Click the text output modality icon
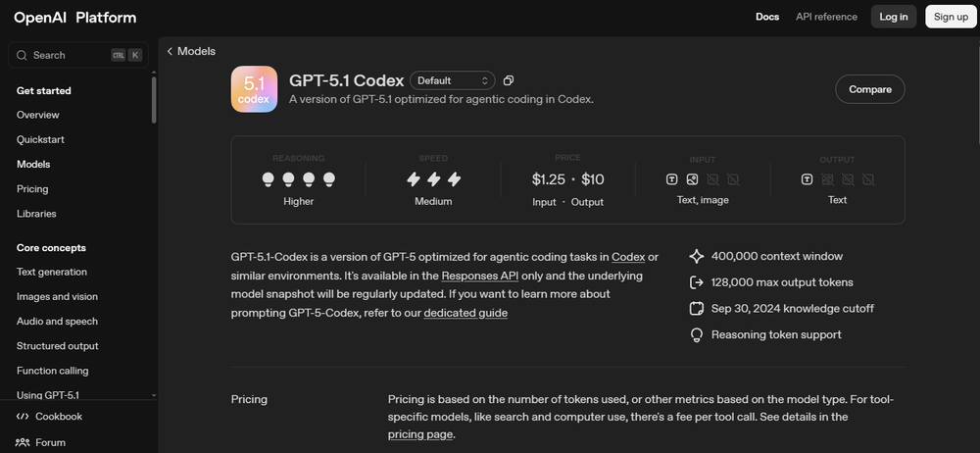This screenshot has width=980, height=453. (807, 179)
